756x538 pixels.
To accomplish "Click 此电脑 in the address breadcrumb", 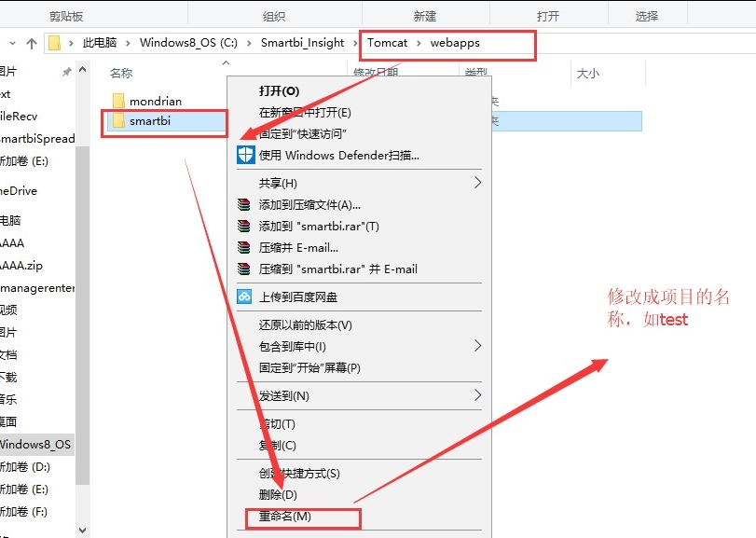I will (x=100, y=43).
